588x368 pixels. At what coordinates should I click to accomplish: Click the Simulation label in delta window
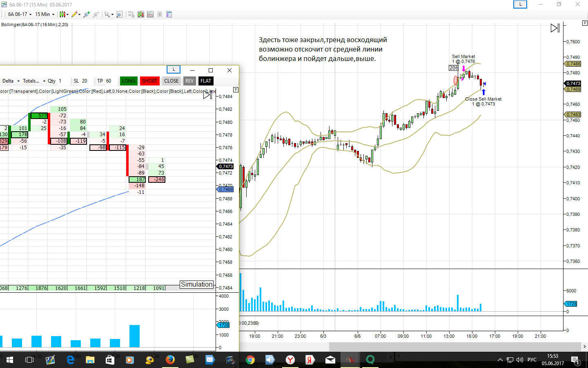[197, 285]
